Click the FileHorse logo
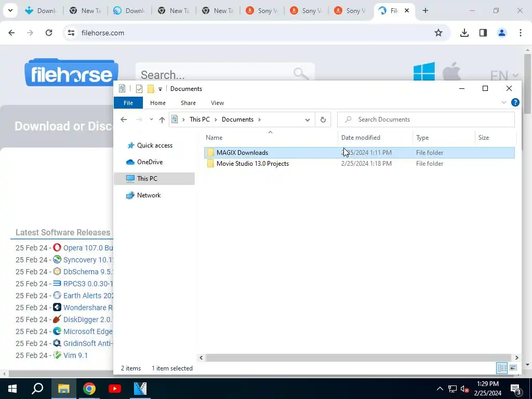Screen dimensions: 532x399 coord(71,73)
